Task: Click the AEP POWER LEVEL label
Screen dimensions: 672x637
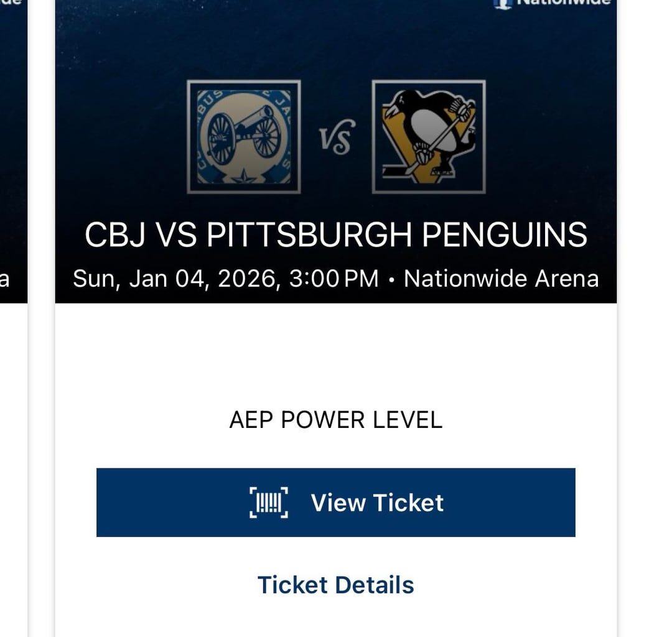Action: [x=336, y=420]
